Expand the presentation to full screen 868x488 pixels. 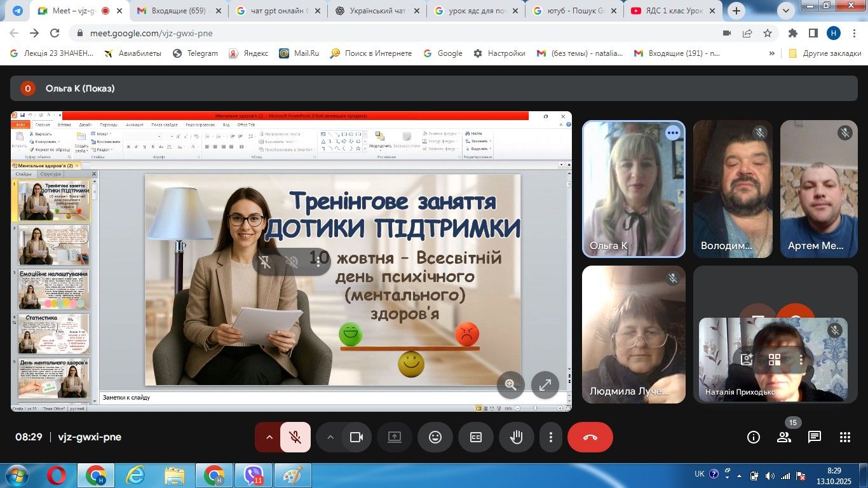coord(545,385)
